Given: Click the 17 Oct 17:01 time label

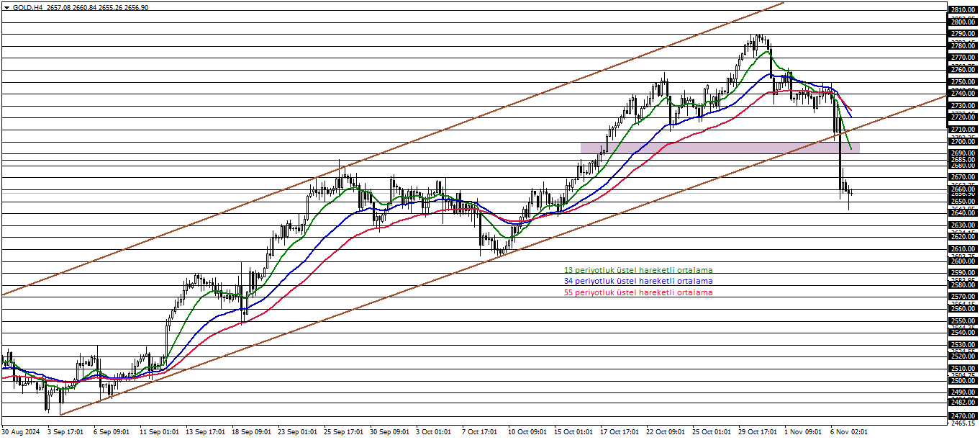Looking at the screenshot, I should coord(620,432).
